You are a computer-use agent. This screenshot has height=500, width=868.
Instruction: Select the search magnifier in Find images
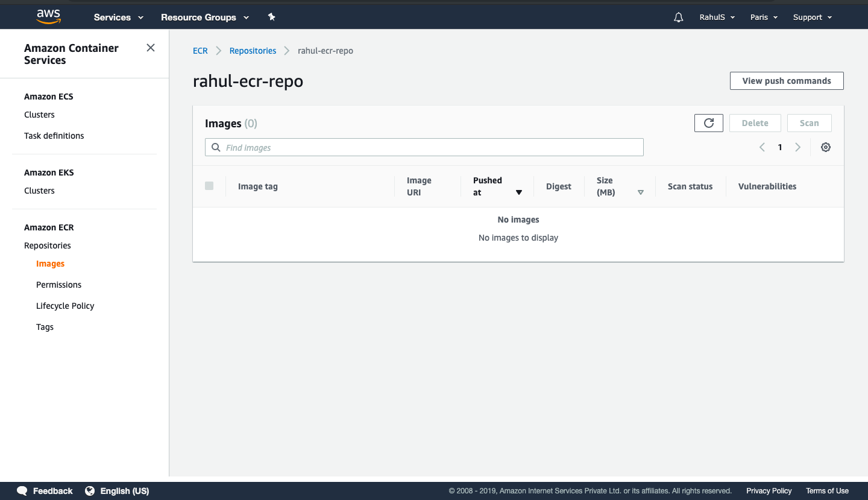point(216,147)
